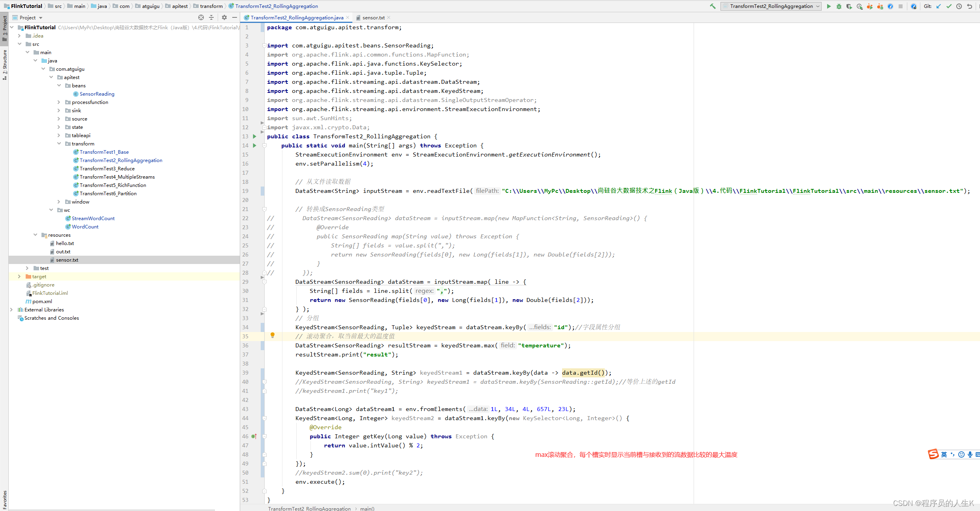Image resolution: width=980 pixels, height=511 pixels.
Task: Select pom.xml in project tree
Action: (x=42, y=302)
